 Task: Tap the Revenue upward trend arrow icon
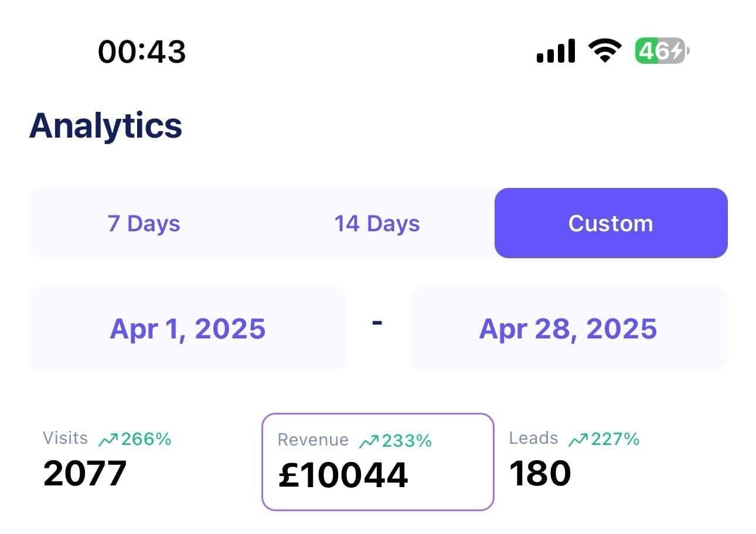click(x=369, y=441)
